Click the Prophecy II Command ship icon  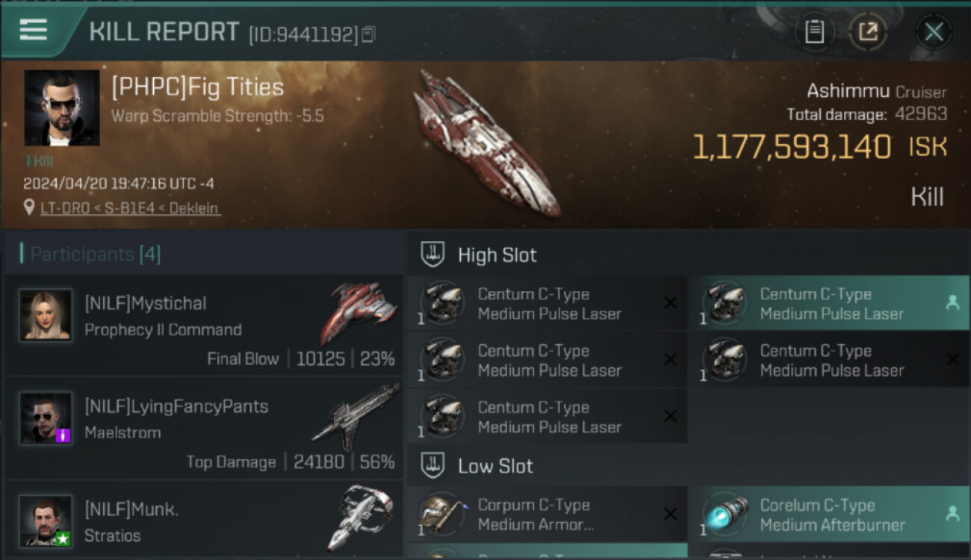point(360,311)
